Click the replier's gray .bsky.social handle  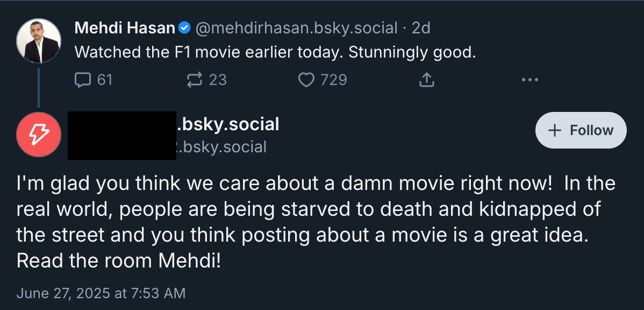tap(223, 147)
